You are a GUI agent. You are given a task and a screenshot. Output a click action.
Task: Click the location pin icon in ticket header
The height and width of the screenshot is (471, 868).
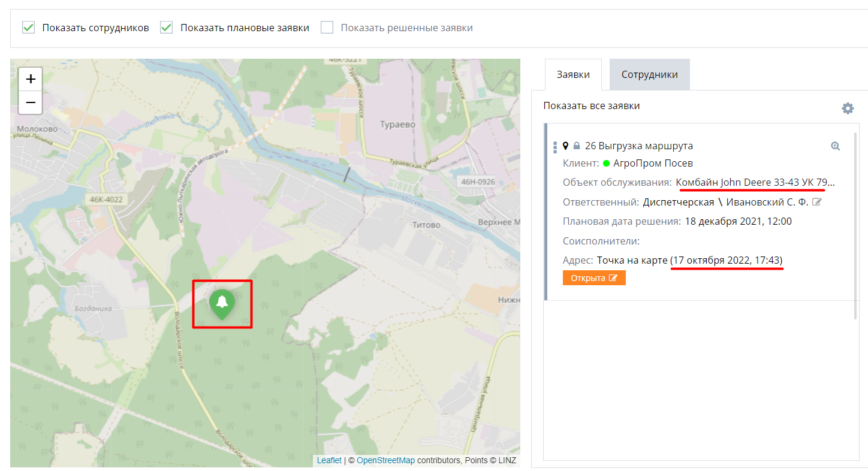tap(565, 145)
